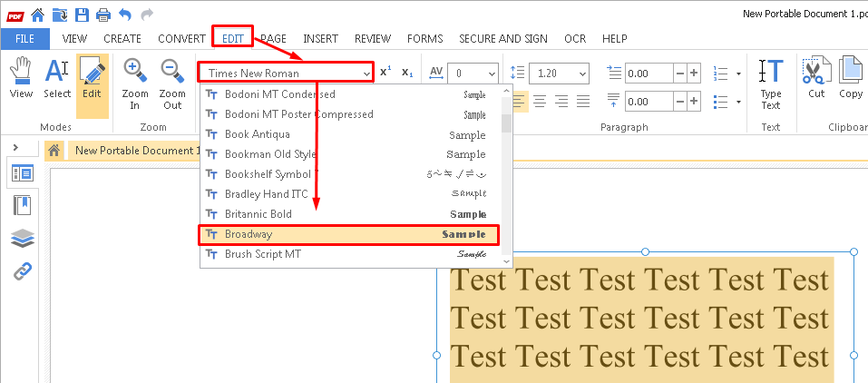The height and width of the screenshot is (383, 868).
Task: Switch to the OCR ribbon tab
Action: [575, 39]
